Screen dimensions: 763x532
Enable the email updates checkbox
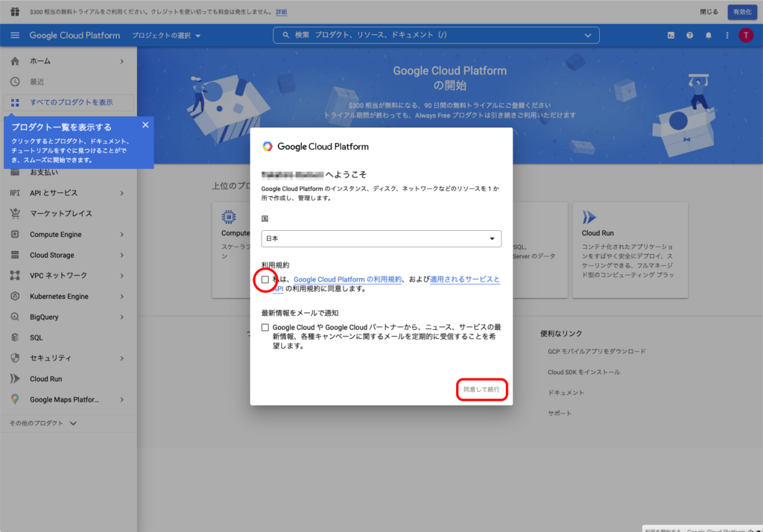pos(265,327)
